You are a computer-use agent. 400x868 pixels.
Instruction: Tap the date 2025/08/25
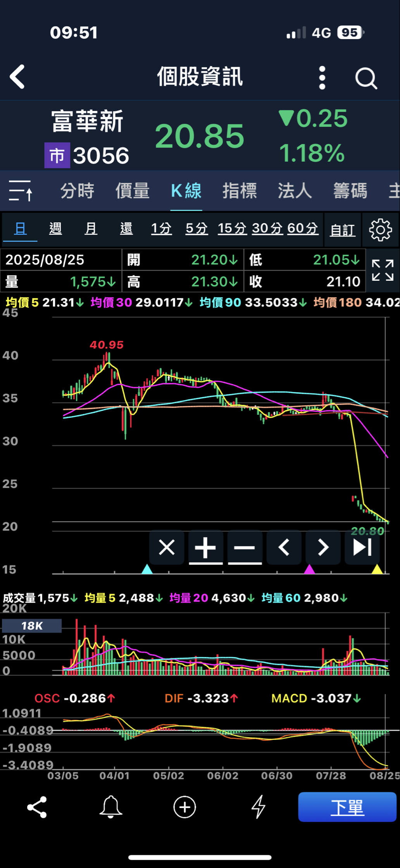(45, 260)
